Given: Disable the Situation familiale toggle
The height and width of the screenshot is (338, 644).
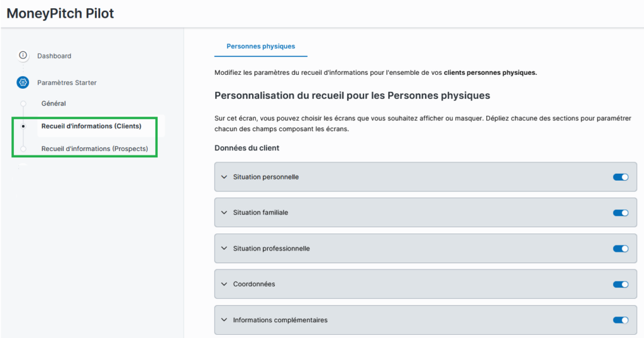Looking at the screenshot, I should coord(620,213).
